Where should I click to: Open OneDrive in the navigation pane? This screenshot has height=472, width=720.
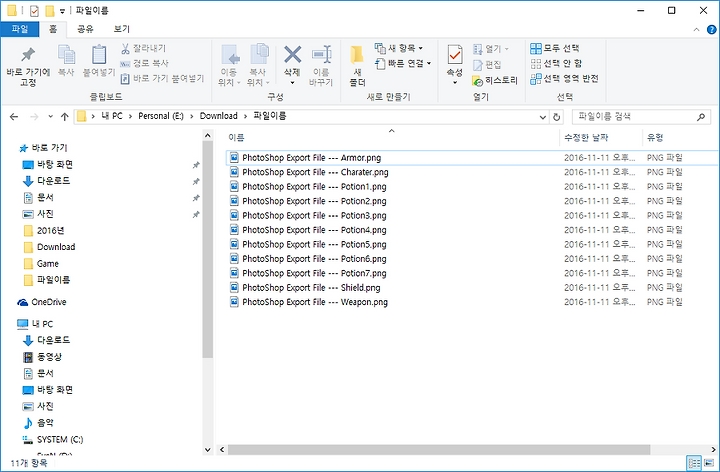pos(42,302)
